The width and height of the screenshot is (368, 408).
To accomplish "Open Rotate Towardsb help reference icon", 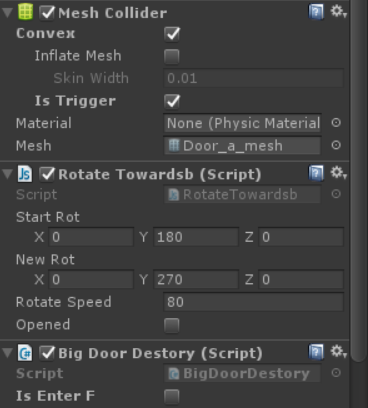I will pyautogui.click(x=316, y=174).
